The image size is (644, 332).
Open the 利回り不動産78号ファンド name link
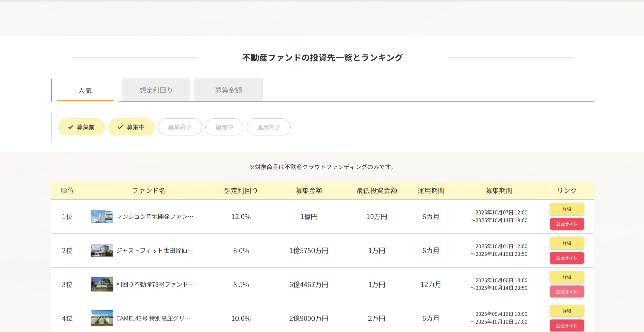pos(155,284)
